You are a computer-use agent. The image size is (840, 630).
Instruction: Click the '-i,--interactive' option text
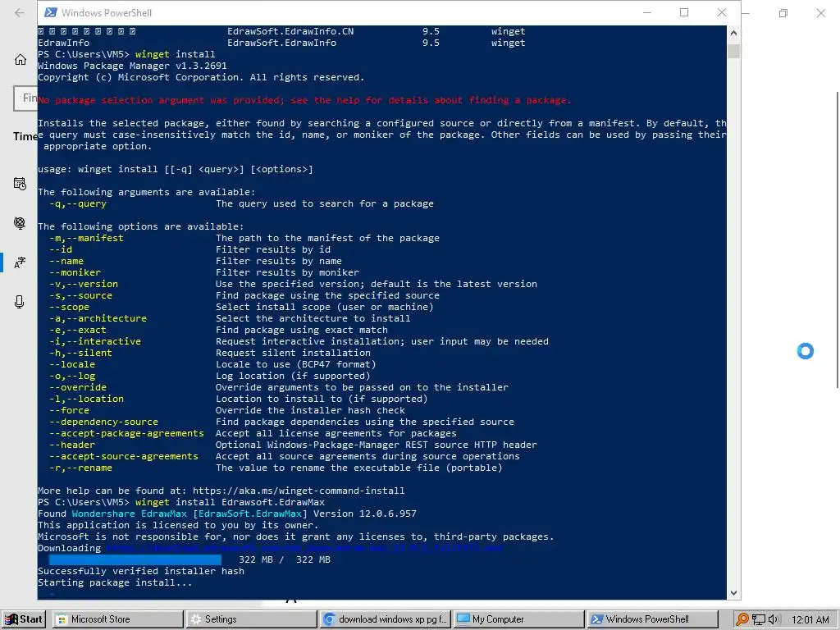[95, 341]
